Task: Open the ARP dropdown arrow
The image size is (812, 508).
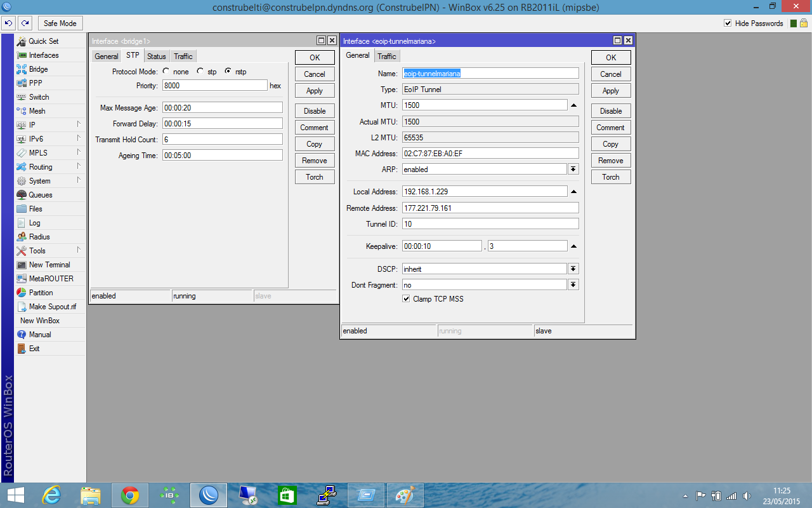Action: pyautogui.click(x=573, y=170)
